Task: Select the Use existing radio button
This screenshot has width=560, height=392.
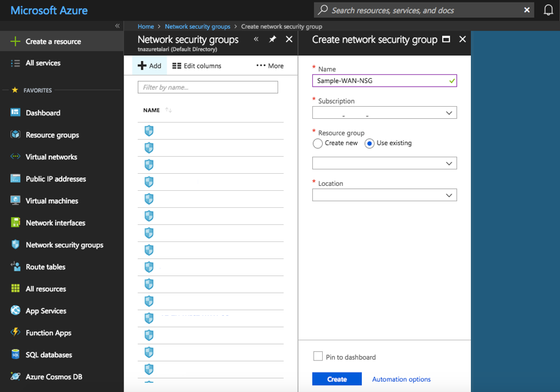Action: click(369, 143)
